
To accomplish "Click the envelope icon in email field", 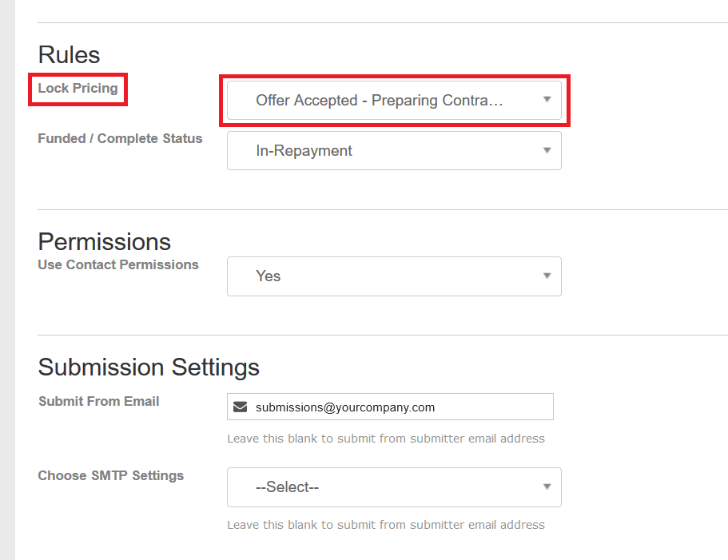I will click(x=240, y=407).
